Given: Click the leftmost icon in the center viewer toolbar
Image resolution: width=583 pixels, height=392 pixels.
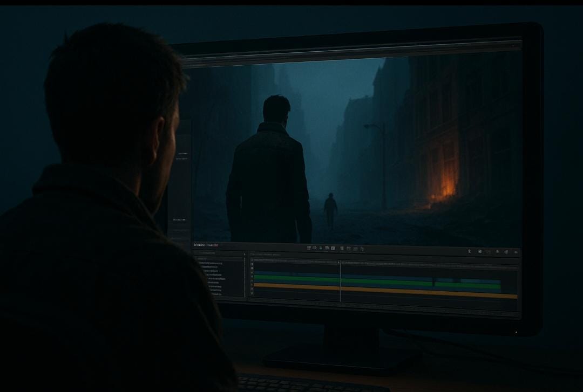Looking at the screenshot, I should (x=309, y=248).
